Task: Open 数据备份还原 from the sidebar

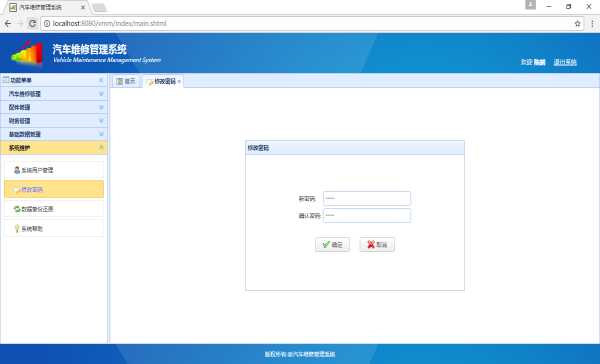Action: coord(54,209)
